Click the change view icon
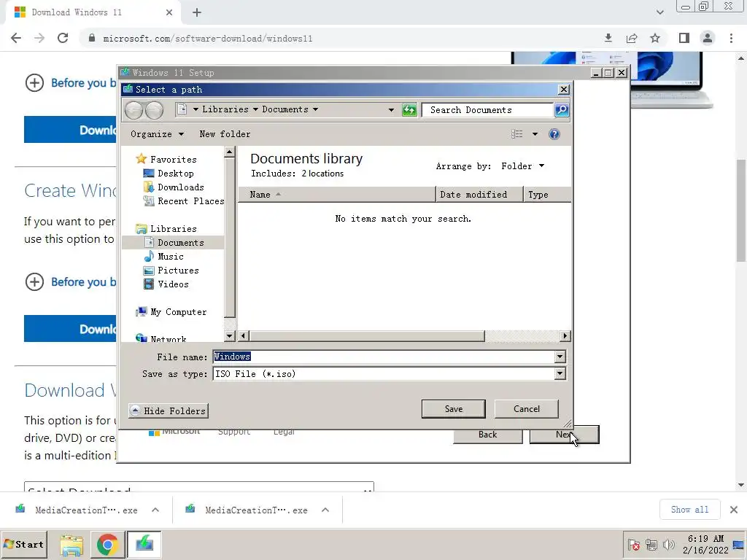Screen dimensions: 747x560 517,134
